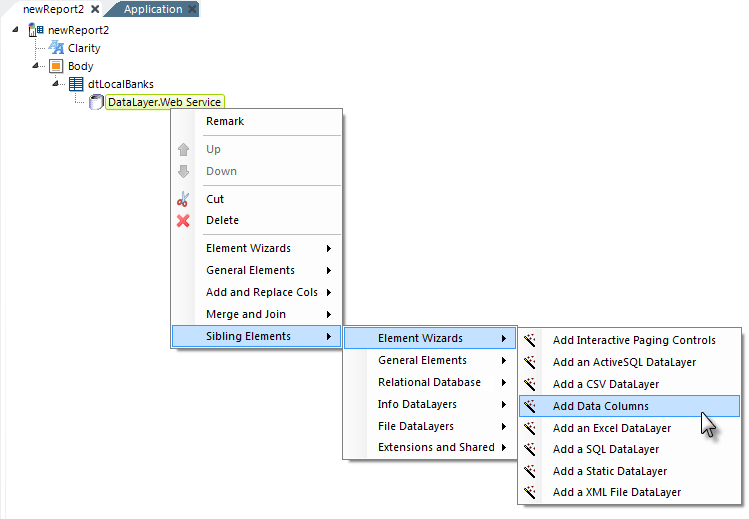Click the scissors Cut icon
749x519 pixels.
click(x=183, y=199)
